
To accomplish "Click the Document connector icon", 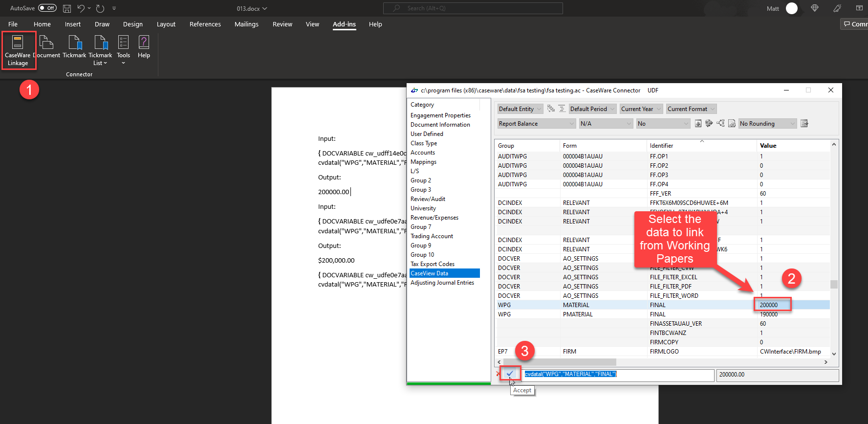I will [x=47, y=47].
